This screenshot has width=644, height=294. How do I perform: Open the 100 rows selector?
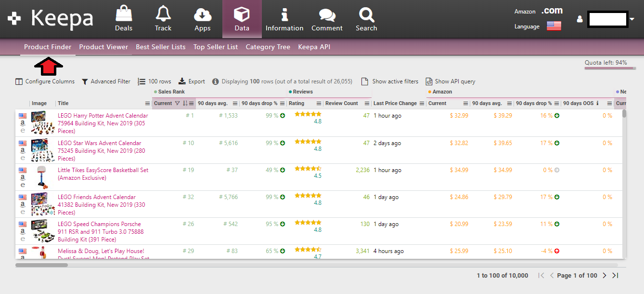pos(155,81)
